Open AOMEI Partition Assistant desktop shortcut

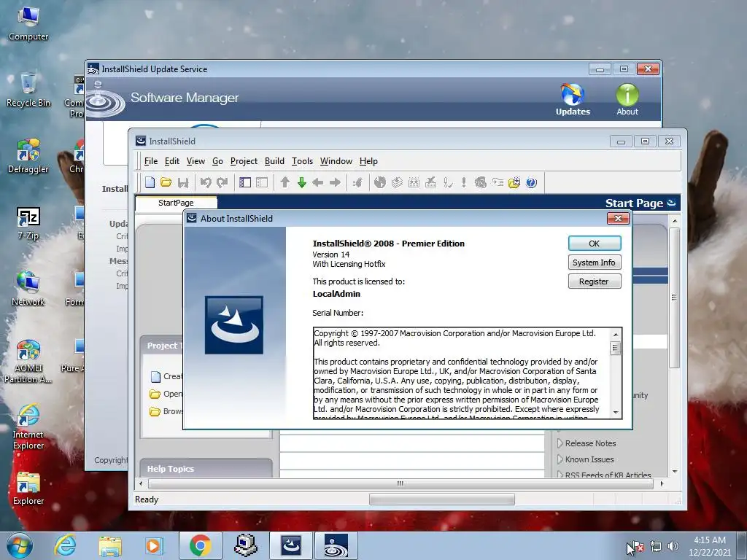coord(28,360)
